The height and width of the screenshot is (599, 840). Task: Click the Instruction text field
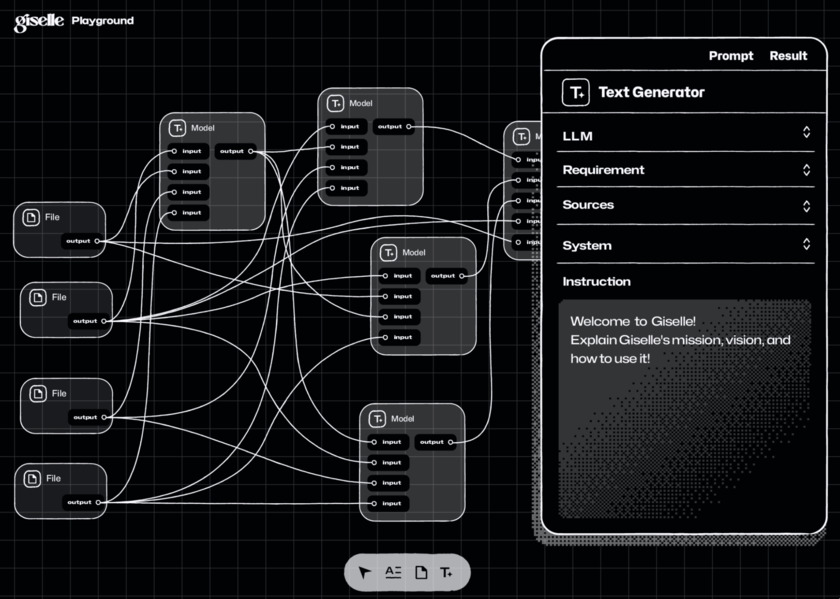click(685, 409)
